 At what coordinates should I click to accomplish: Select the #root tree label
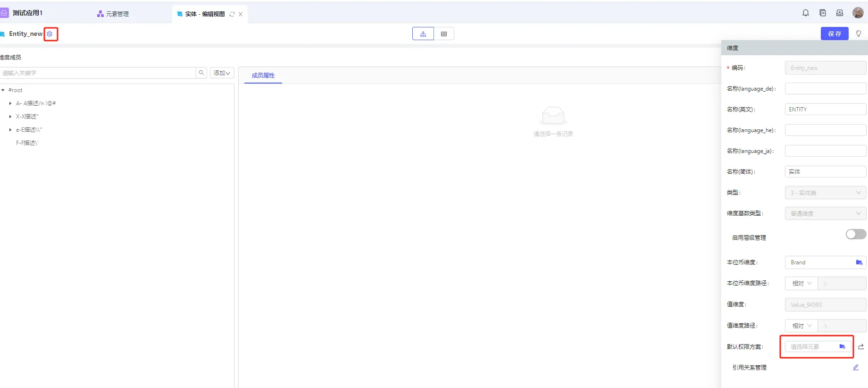(16, 90)
